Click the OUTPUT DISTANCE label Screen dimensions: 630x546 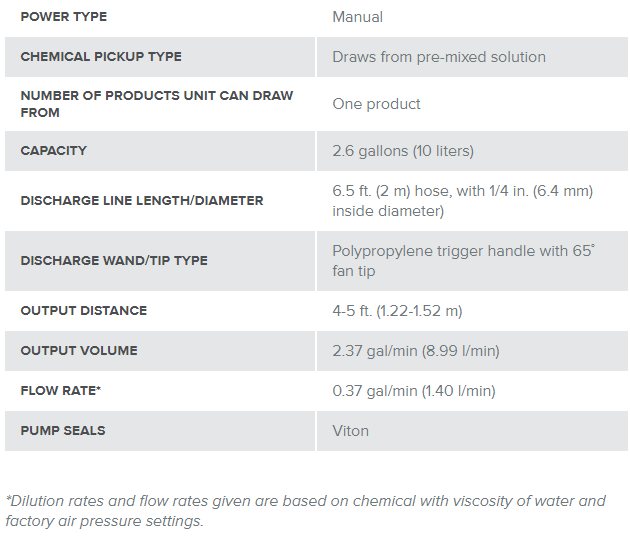pyautogui.click(x=84, y=311)
